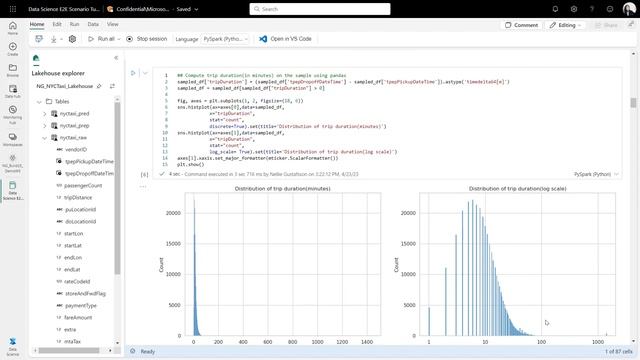640x360 pixels.
Task: Select the Lakehouse panel icon
Action: (x=36, y=58)
